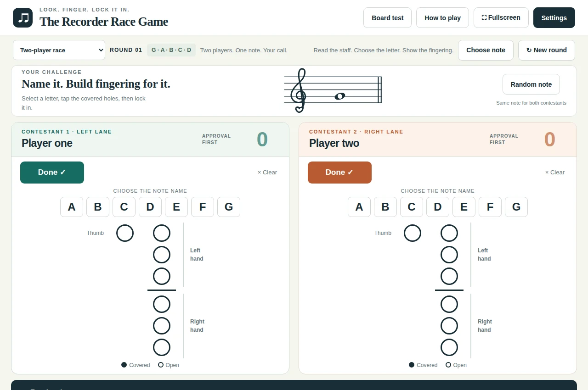
Task: Select note name A for Player one
Action: point(72,207)
